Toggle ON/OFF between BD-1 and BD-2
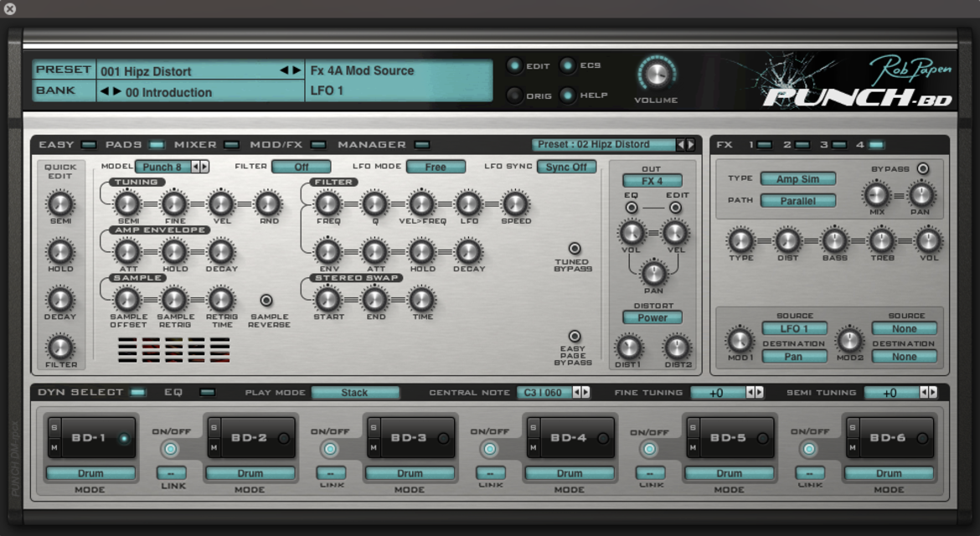Viewport: 980px width, 536px height. pyautogui.click(x=171, y=449)
